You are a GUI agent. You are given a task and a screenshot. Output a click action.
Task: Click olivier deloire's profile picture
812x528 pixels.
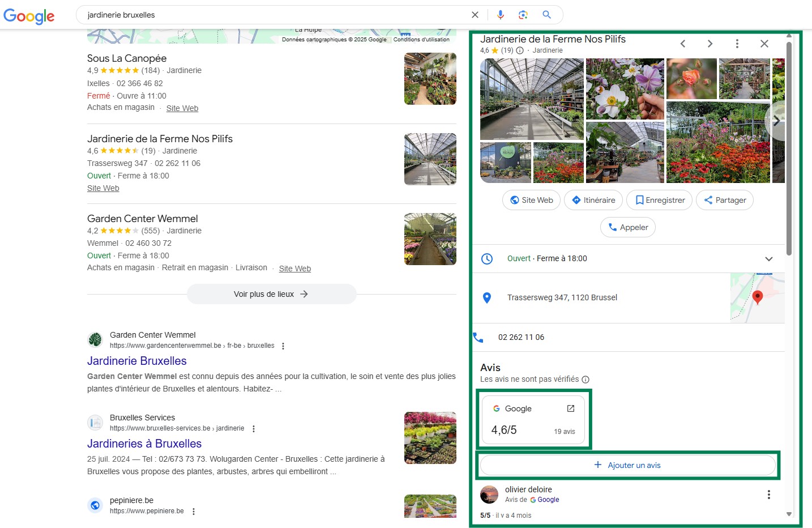pyautogui.click(x=489, y=495)
